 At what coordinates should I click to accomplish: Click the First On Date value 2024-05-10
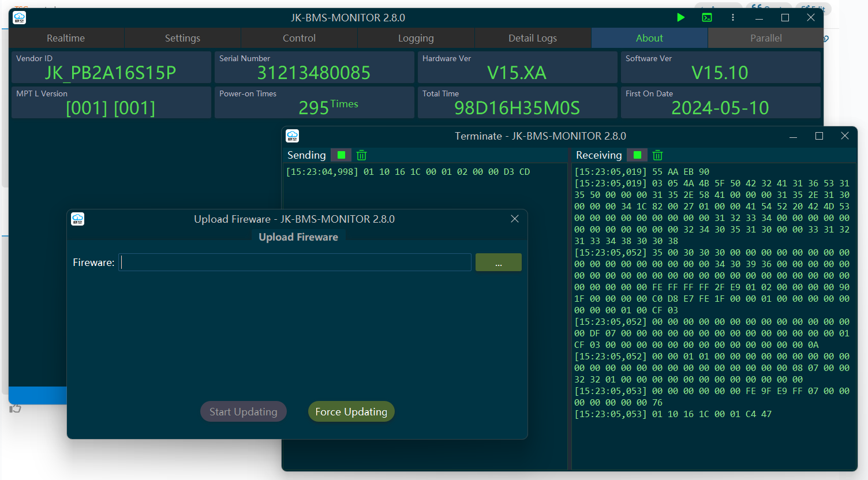click(720, 108)
